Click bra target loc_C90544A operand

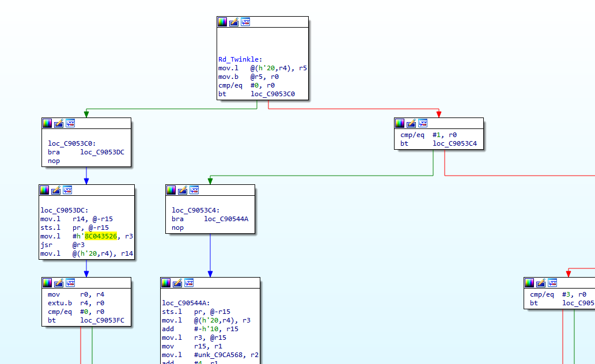click(x=226, y=219)
